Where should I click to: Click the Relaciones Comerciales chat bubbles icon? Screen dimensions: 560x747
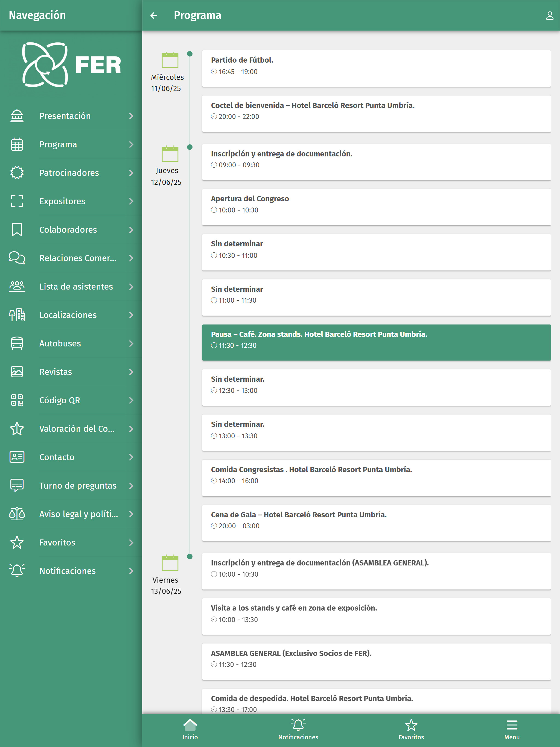pos(17,258)
